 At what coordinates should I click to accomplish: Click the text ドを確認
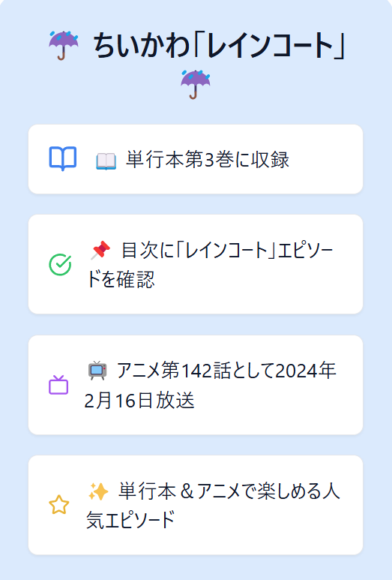pos(120,280)
